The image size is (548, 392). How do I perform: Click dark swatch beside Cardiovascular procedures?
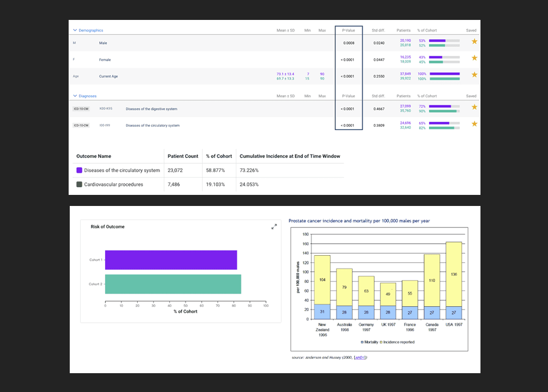point(79,184)
